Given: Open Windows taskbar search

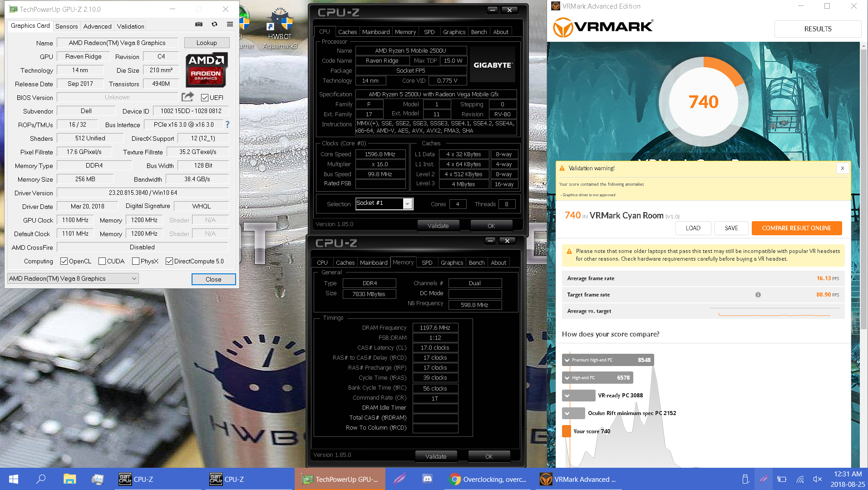Looking at the screenshot, I should (x=41, y=479).
